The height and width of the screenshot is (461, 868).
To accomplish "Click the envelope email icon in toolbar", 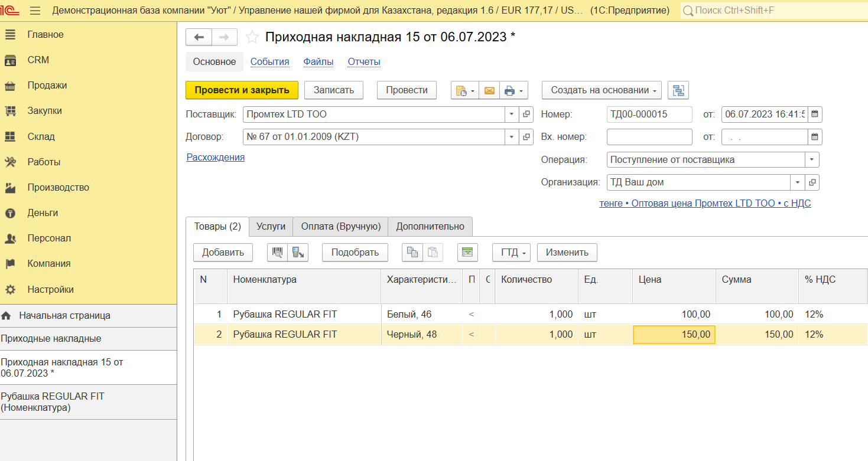I will (489, 90).
